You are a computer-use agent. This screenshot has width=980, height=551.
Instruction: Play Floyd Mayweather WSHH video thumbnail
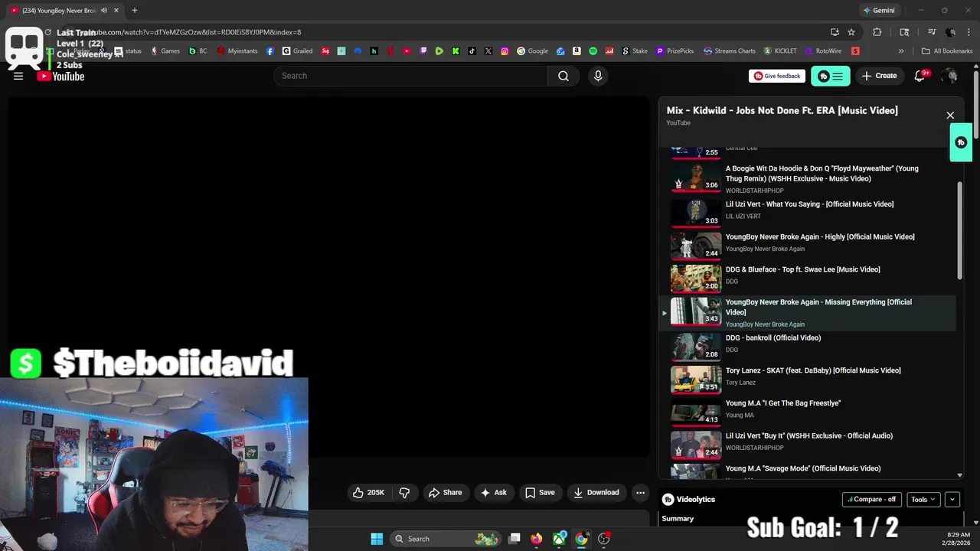696,177
